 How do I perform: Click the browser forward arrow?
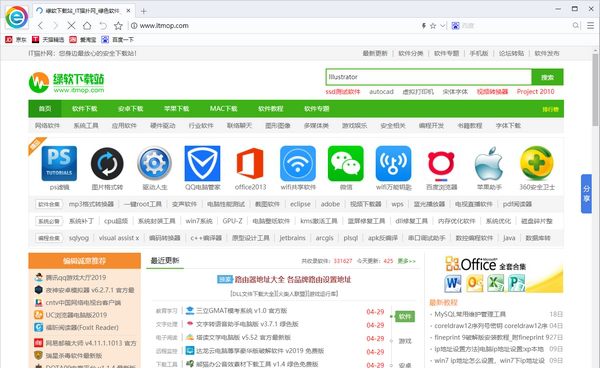56,26
